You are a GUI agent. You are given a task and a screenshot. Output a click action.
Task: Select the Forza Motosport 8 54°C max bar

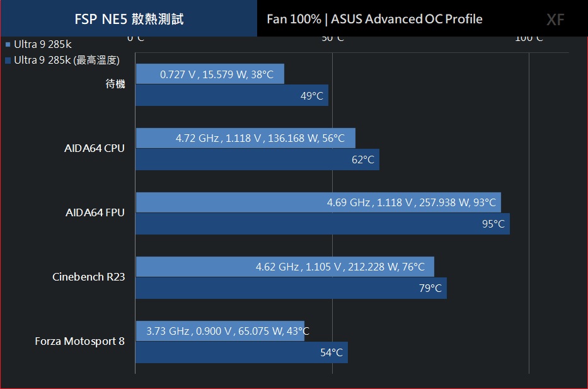click(x=242, y=352)
